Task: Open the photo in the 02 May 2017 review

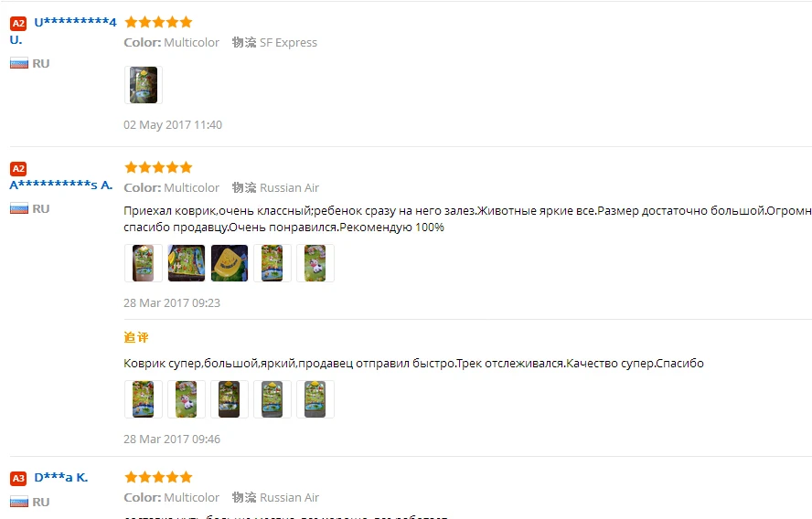Action: [144, 85]
